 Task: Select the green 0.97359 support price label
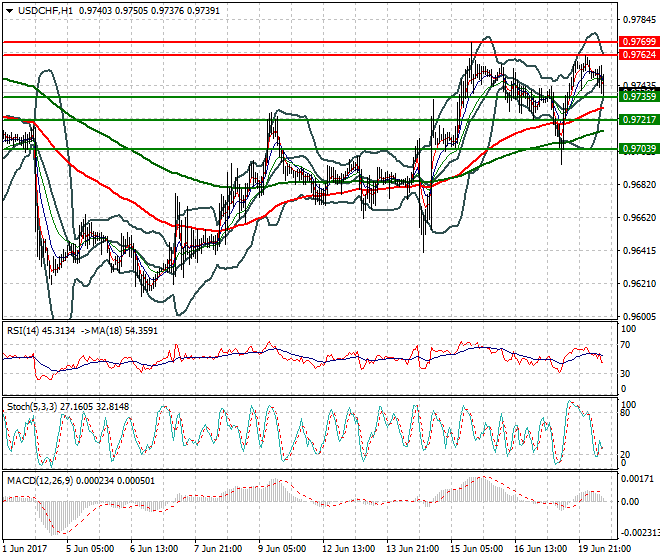[x=639, y=97]
